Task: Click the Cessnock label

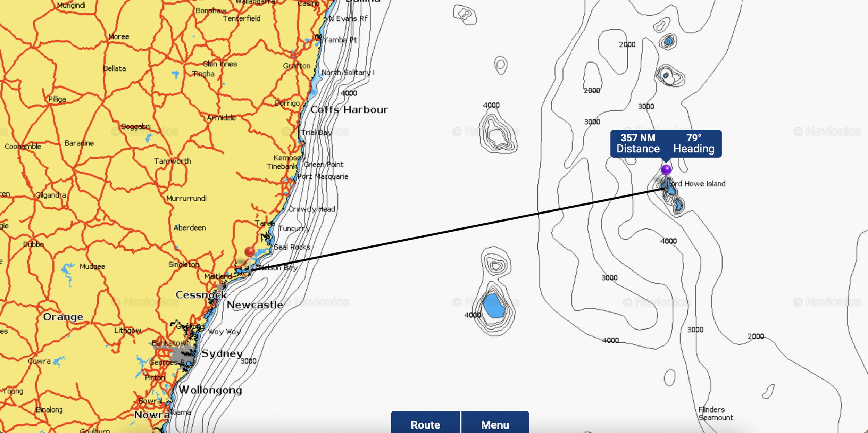Action: point(201,295)
